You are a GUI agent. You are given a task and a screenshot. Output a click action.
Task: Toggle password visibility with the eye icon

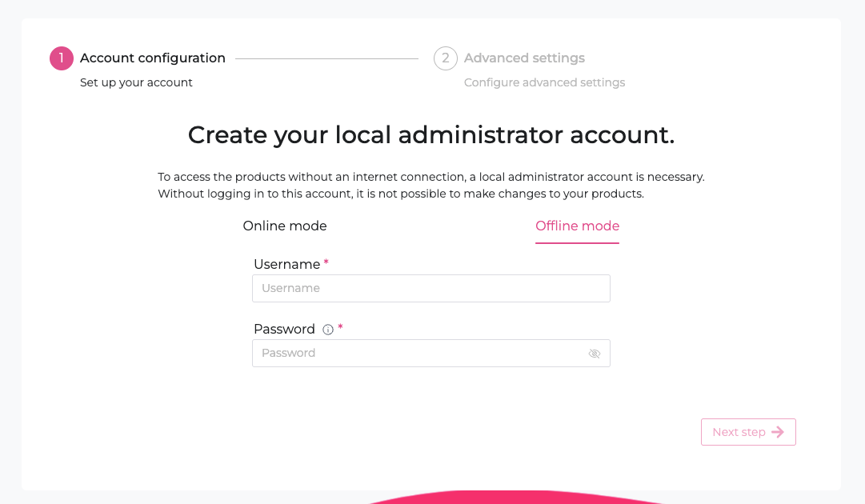595,354
